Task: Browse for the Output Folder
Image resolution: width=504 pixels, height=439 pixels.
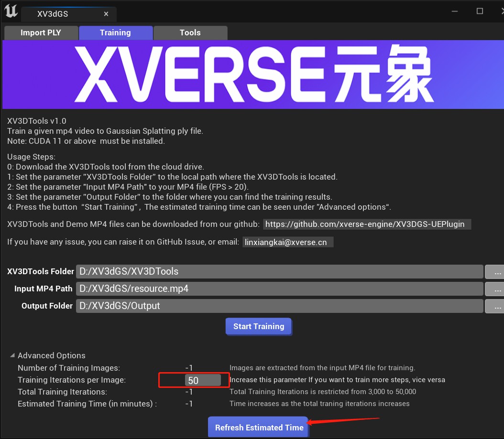Action: click(x=495, y=306)
